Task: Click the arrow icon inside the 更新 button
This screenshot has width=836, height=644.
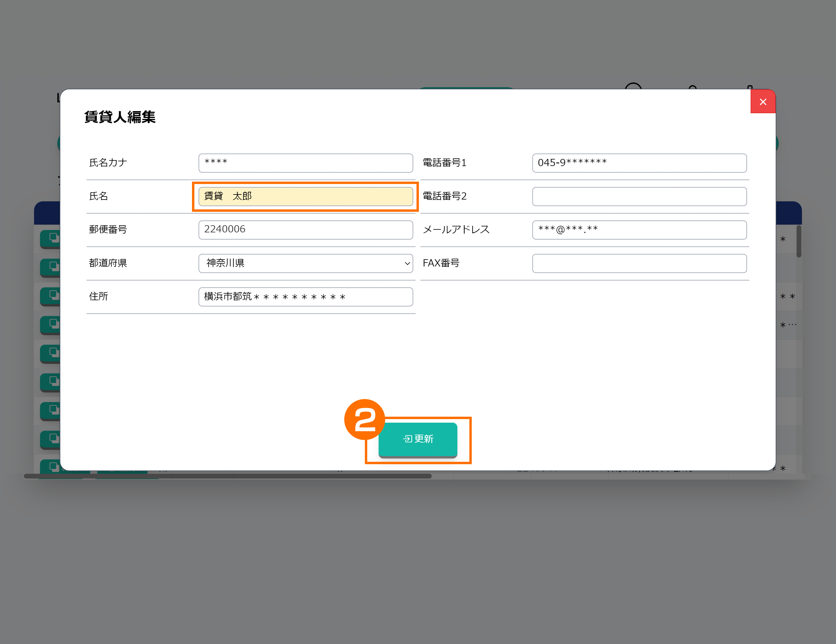Action: pos(407,439)
